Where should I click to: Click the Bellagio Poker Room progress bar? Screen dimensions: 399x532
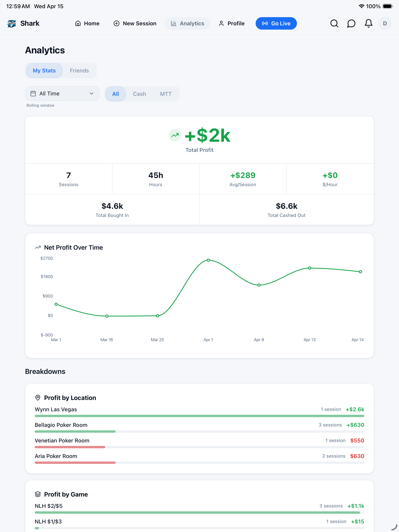(x=199, y=432)
